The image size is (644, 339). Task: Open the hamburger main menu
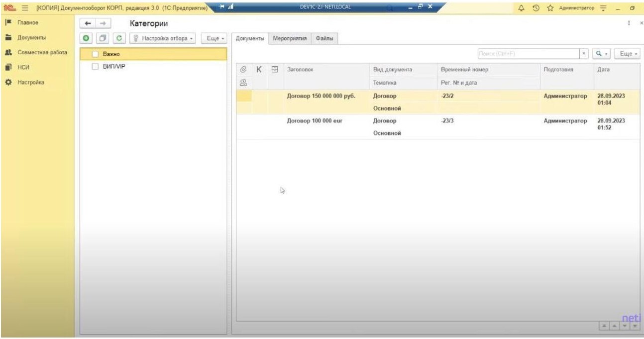(23, 7)
